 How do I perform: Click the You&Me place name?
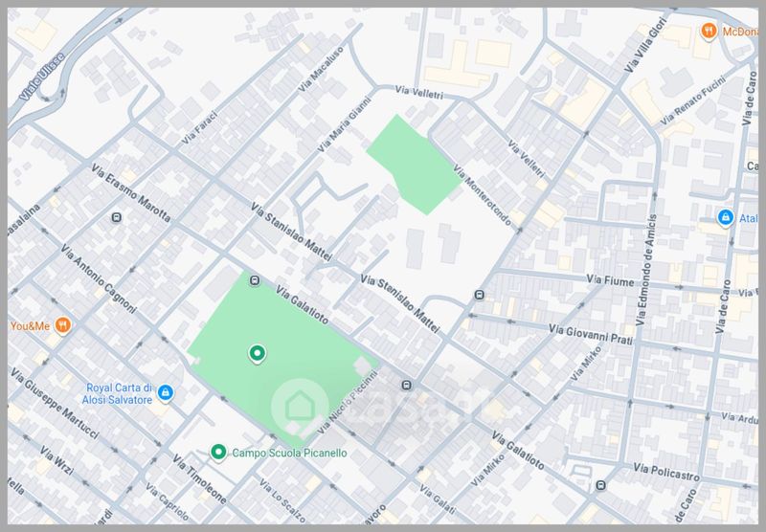tap(29, 325)
